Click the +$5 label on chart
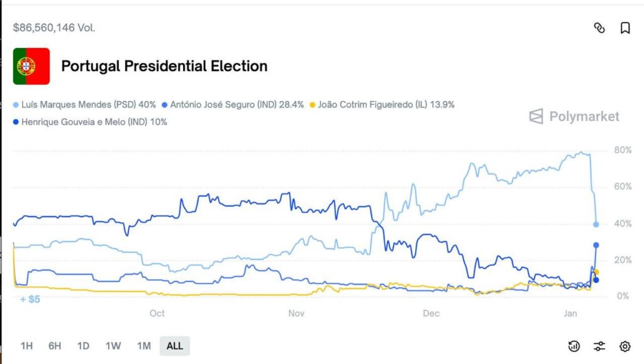This screenshot has width=644, height=364. [x=30, y=299]
